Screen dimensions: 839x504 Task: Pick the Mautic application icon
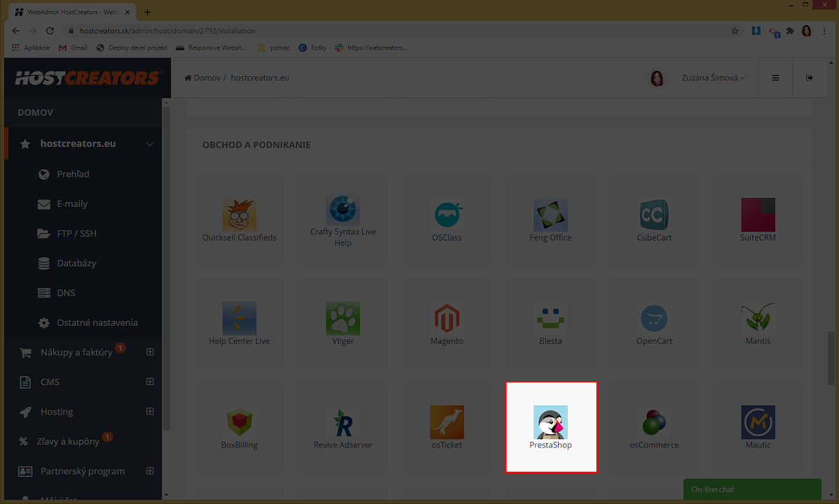758,423
